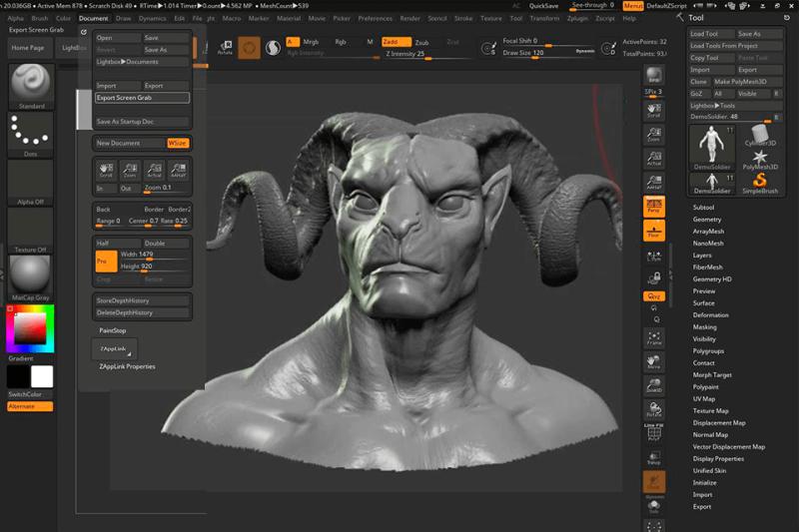Click the StoreDepthHistory button
The image size is (799, 532).
pos(142,300)
